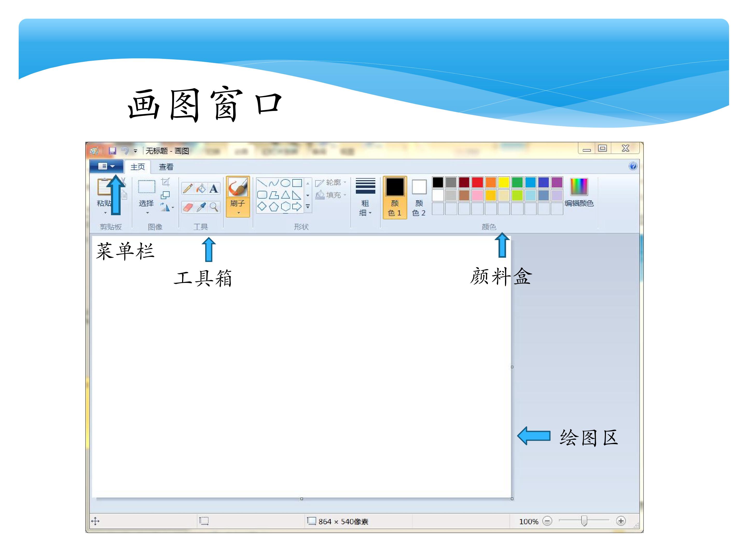Click the Resize image icon

click(x=165, y=195)
